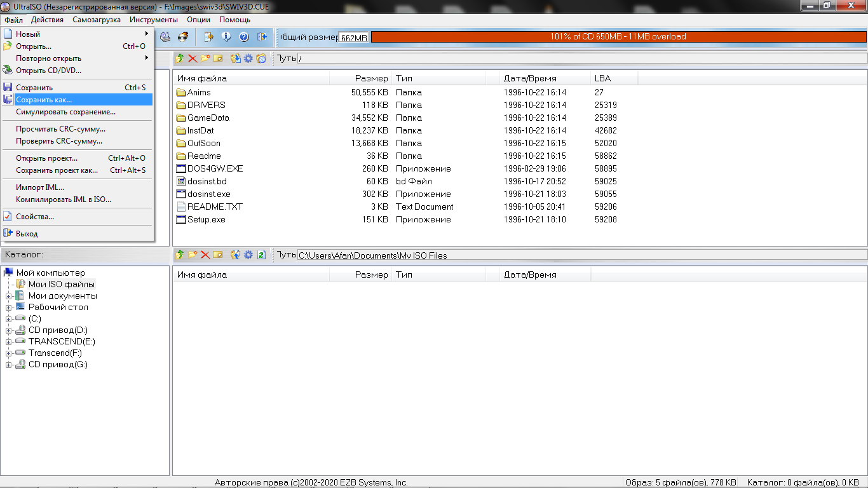868x488 pixels.
Task: Sort image files by Размер column
Action: point(361,79)
